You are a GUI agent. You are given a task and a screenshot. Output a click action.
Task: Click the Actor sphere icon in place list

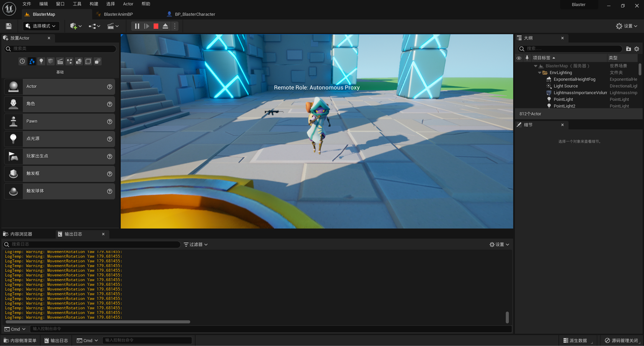coord(13,86)
